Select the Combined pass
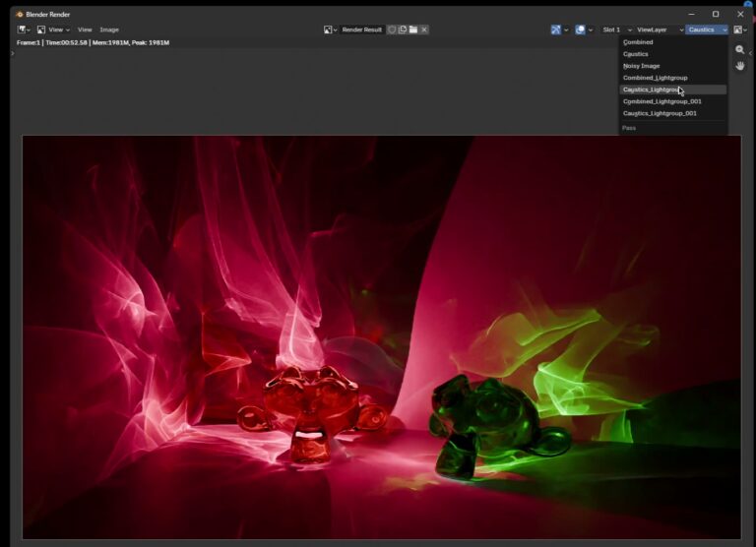This screenshot has width=756, height=547. click(x=673, y=42)
